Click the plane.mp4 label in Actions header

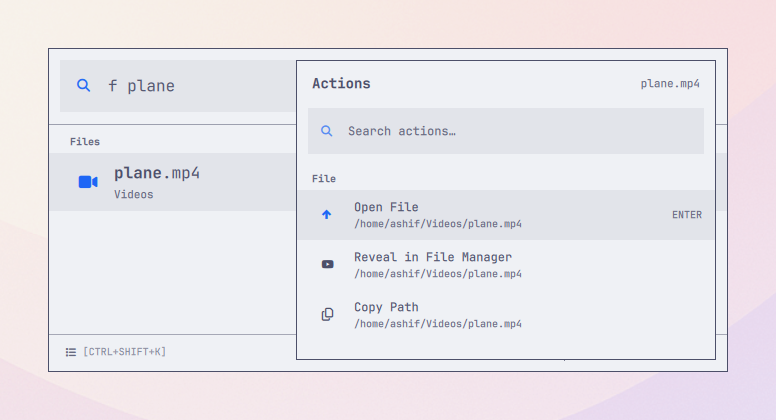(x=670, y=84)
